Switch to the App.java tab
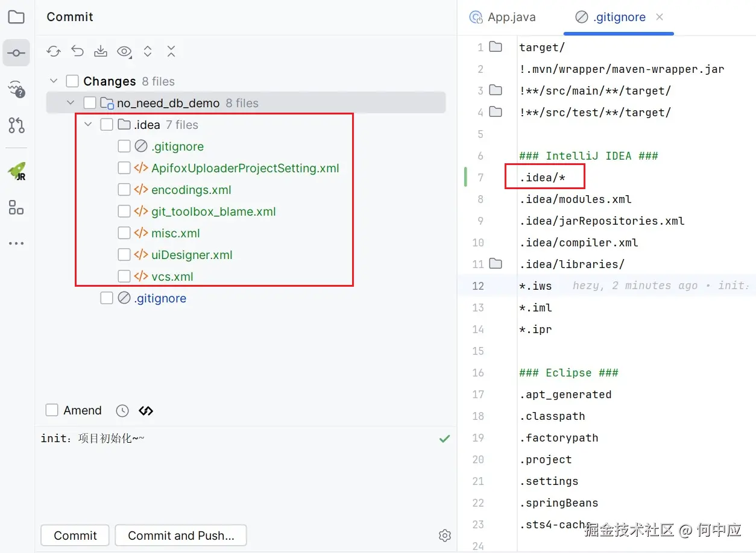 [503, 17]
